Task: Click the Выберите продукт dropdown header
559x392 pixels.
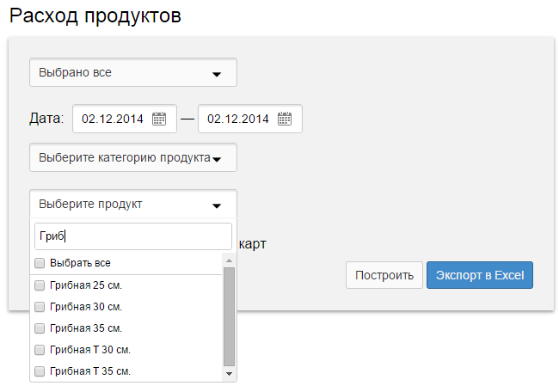Action: [x=133, y=204]
